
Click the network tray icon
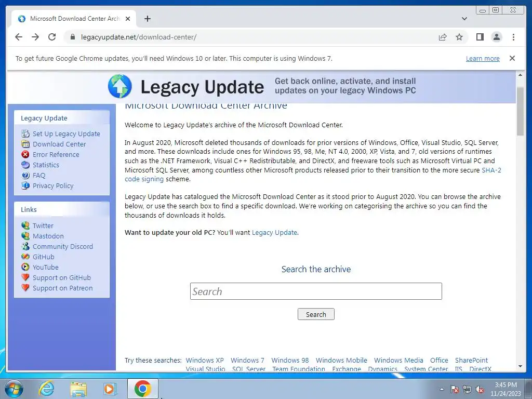467,389
